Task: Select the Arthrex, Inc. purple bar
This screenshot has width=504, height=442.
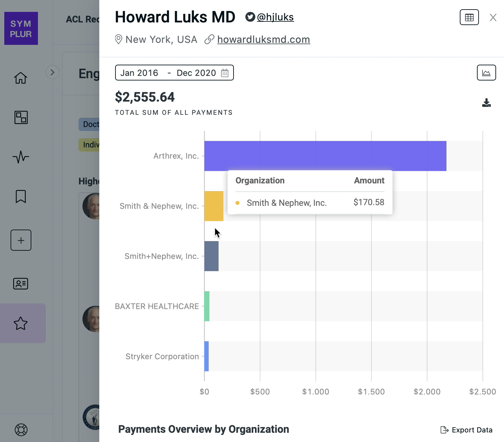Action: tap(325, 156)
